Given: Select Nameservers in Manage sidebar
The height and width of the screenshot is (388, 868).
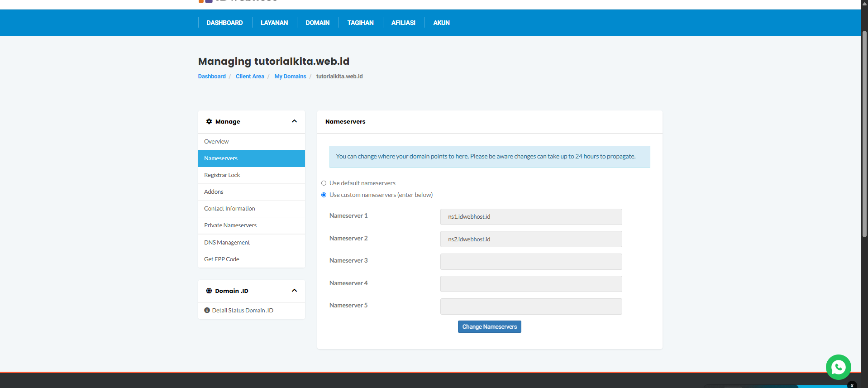Looking at the screenshot, I should (252, 158).
